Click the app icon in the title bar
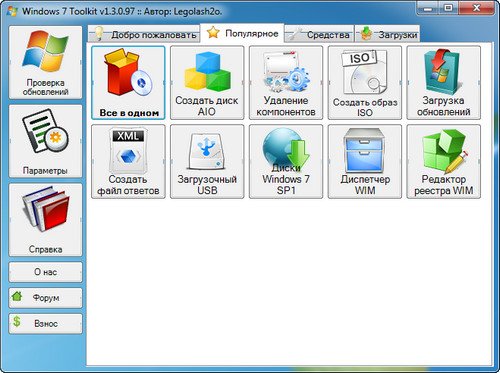This screenshot has width=500, height=373. (12, 11)
